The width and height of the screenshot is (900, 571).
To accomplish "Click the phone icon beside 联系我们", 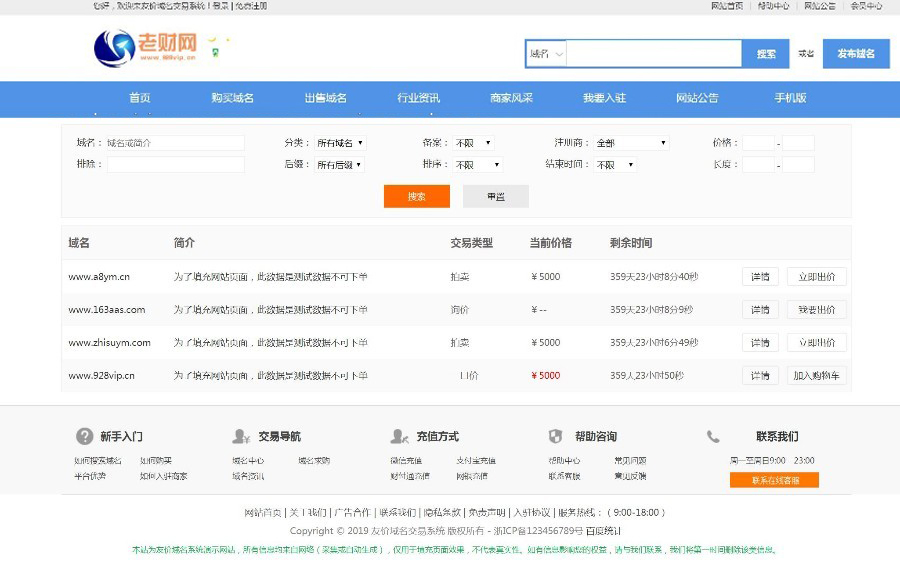I will [x=713, y=436].
